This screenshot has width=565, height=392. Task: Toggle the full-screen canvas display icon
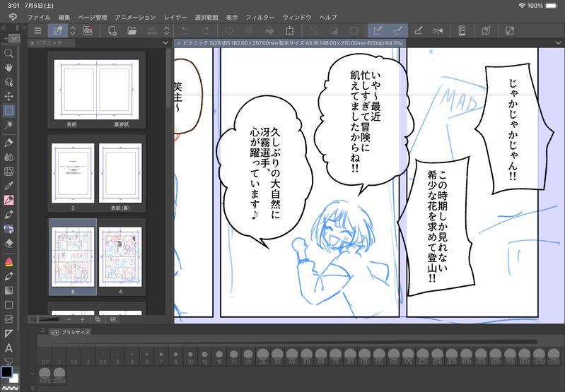pyautogui.click(x=510, y=30)
